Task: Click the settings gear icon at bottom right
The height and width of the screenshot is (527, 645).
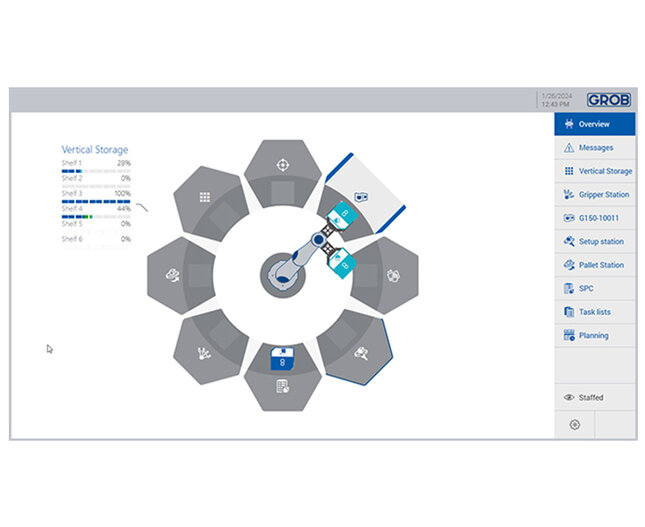Action: pos(575,425)
